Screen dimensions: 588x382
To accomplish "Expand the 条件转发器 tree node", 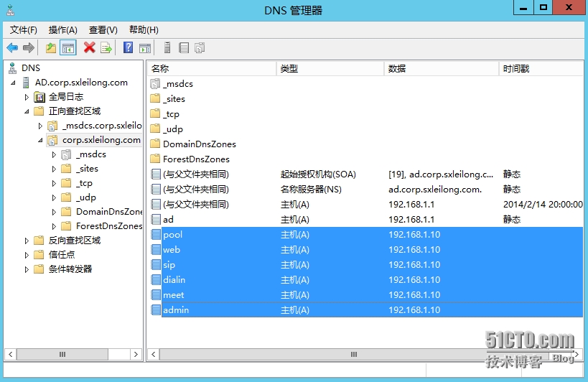I will pos(27,269).
